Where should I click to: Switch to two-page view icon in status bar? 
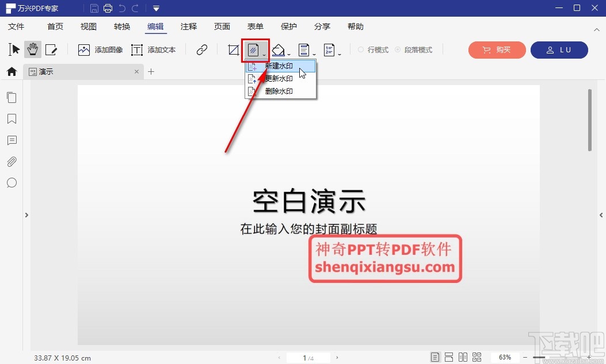tap(463, 357)
